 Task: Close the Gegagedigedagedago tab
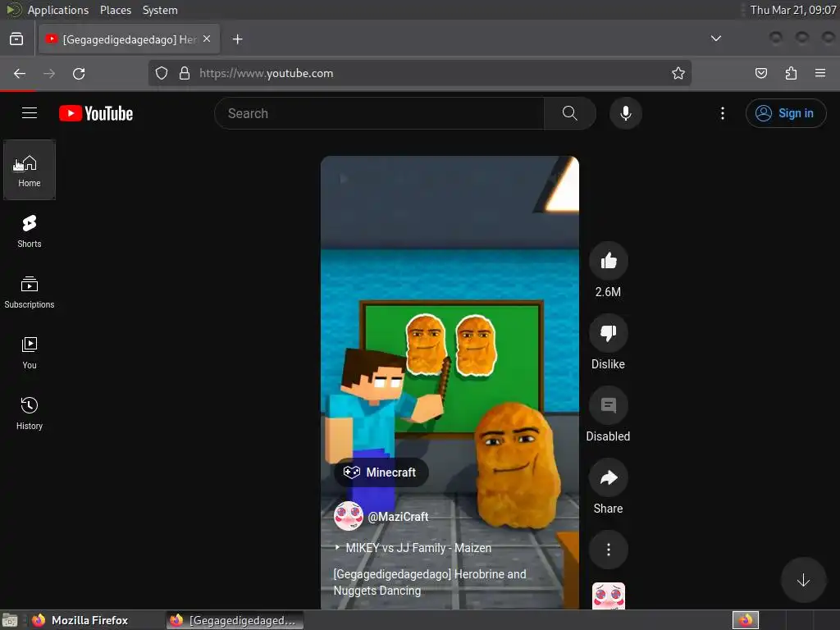[x=207, y=39]
